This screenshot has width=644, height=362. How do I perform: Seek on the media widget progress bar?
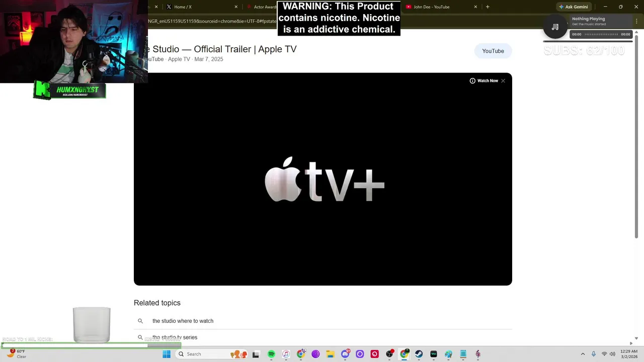pyautogui.click(x=601, y=34)
